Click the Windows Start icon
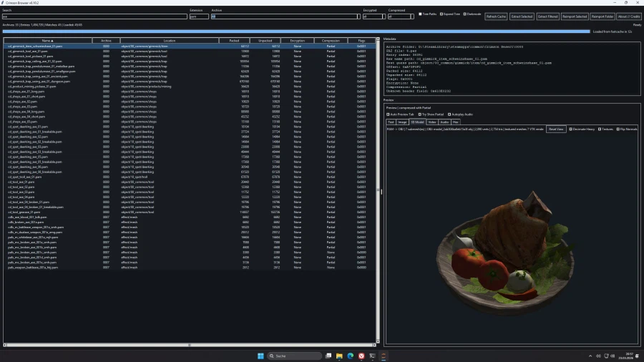This screenshot has height=362, width=644. 260,356
